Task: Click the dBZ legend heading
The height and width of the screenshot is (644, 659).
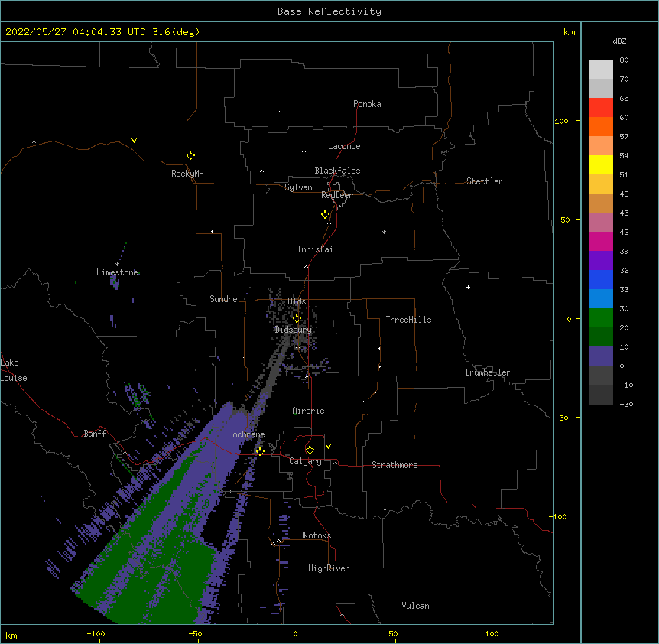Action: click(x=619, y=41)
